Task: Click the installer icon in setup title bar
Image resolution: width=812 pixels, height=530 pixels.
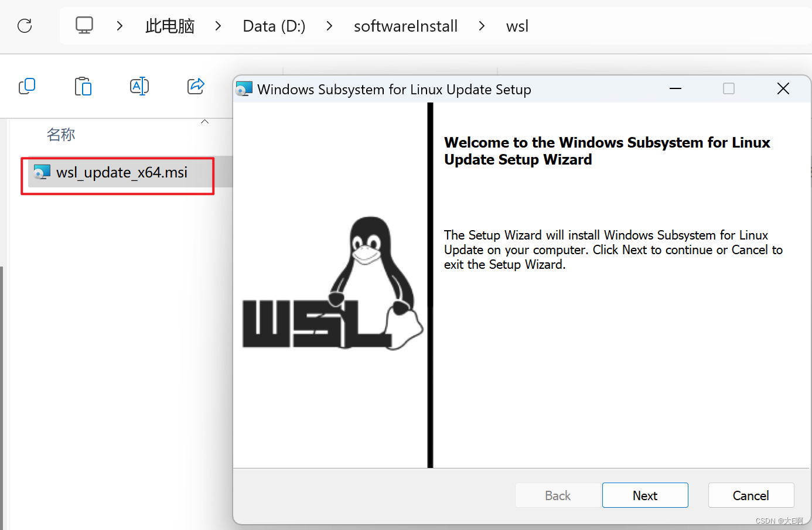Action: click(244, 89)
